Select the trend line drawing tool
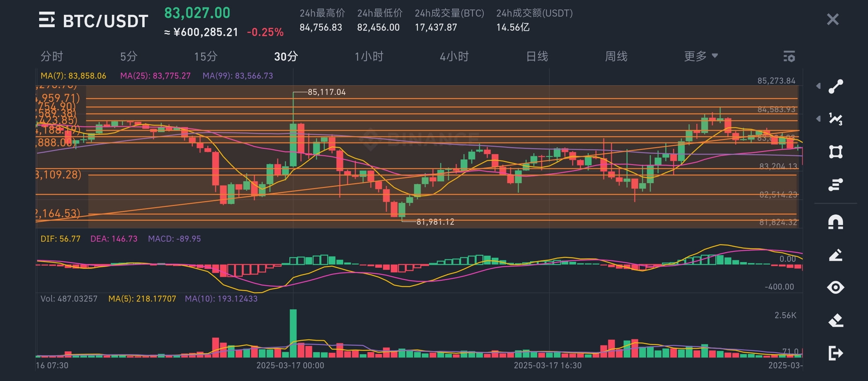Image resolution: width=868 pixels, height=381 pixels. point(836,86)
